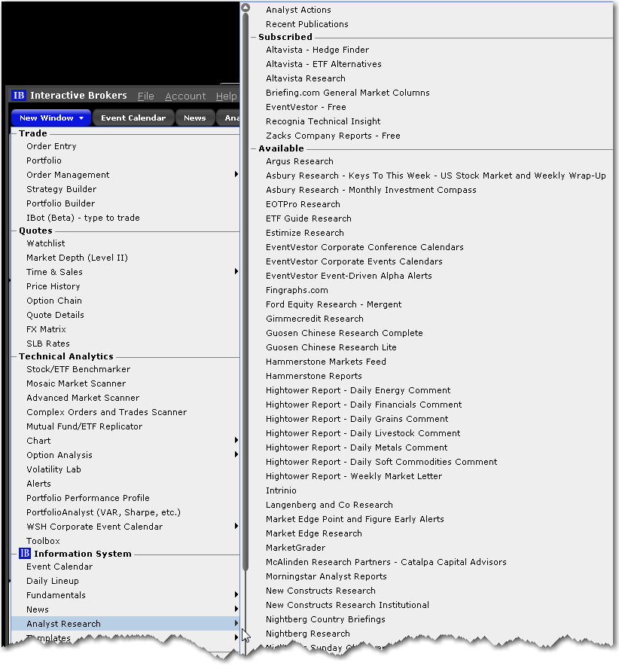This screenshot has height=672, width=619.
Task: Select Analyst Actions in the submenu
Action: click(x=298, y=10)
